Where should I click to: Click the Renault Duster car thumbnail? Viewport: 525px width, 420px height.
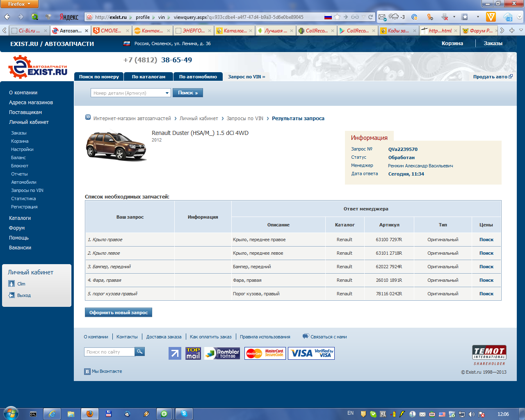[116, 146]
